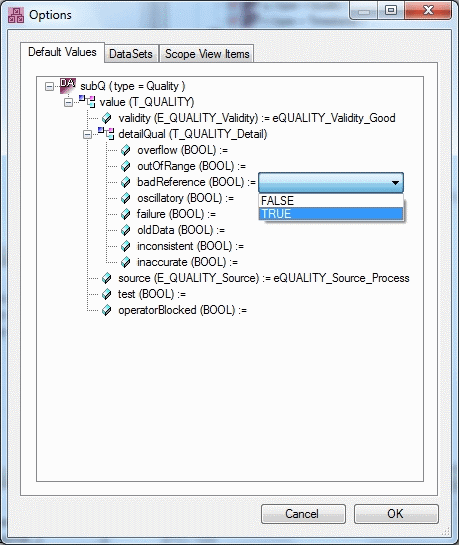Choose FALSE in the dropdown list
The height and width of the screenshot is (545, 459).
tap(331, 201)
